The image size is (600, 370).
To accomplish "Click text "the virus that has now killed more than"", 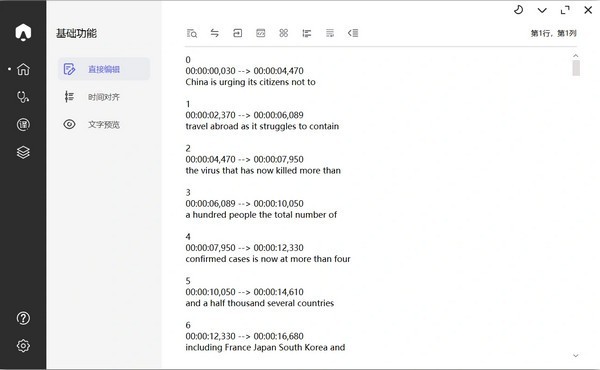I will (263, 170).
